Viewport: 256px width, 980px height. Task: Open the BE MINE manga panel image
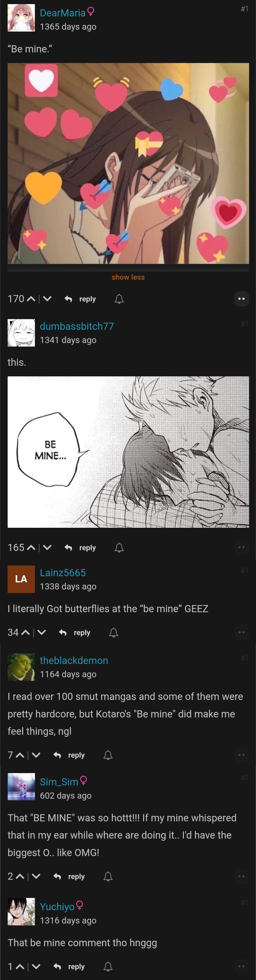click(x=128, y=452)
